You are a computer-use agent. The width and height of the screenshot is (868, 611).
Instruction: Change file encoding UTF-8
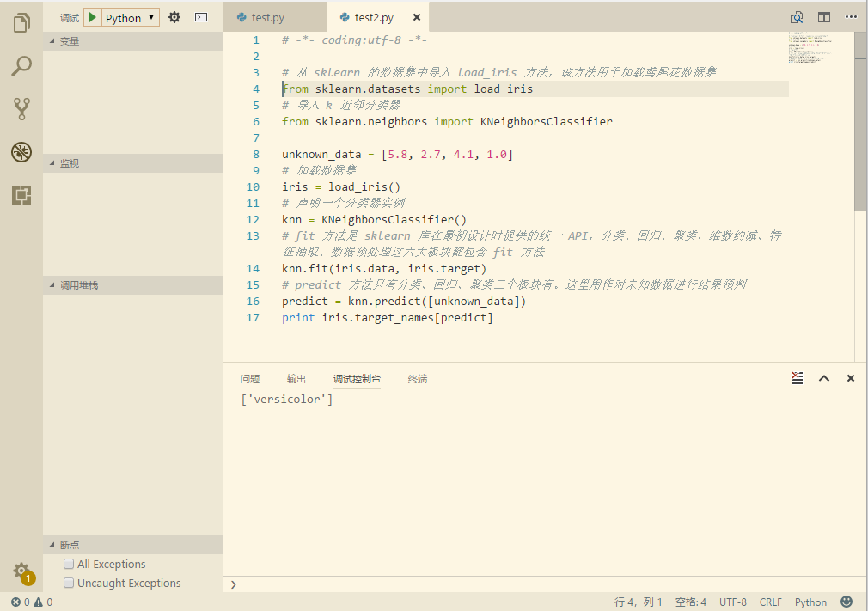733,602
